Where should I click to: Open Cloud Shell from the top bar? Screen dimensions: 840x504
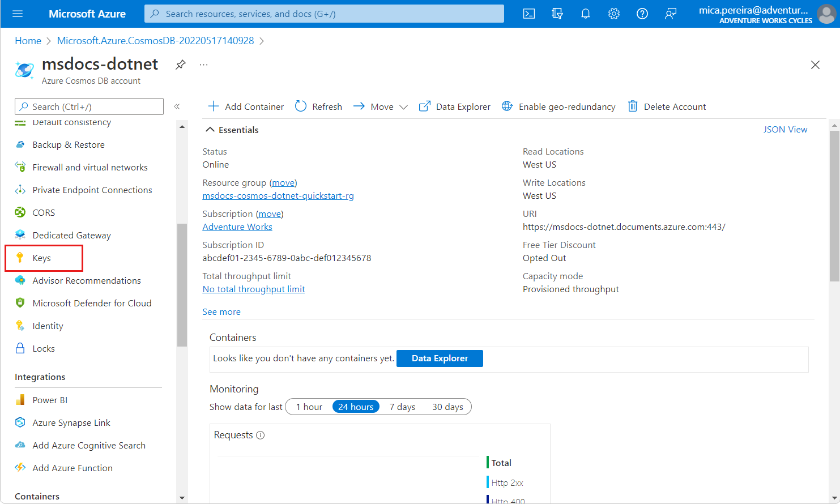pos(528,14)
